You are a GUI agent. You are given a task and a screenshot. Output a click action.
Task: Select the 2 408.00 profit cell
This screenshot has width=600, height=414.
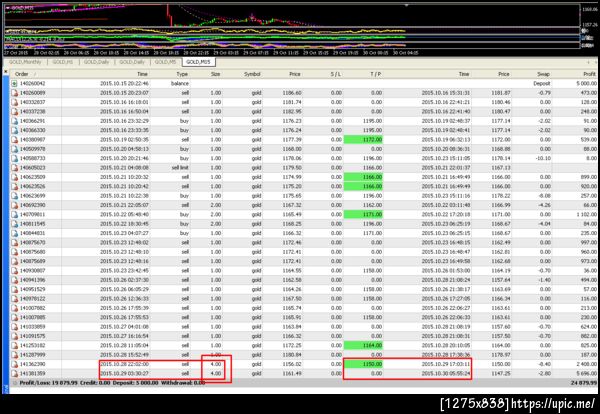click(x=587, y=364)
